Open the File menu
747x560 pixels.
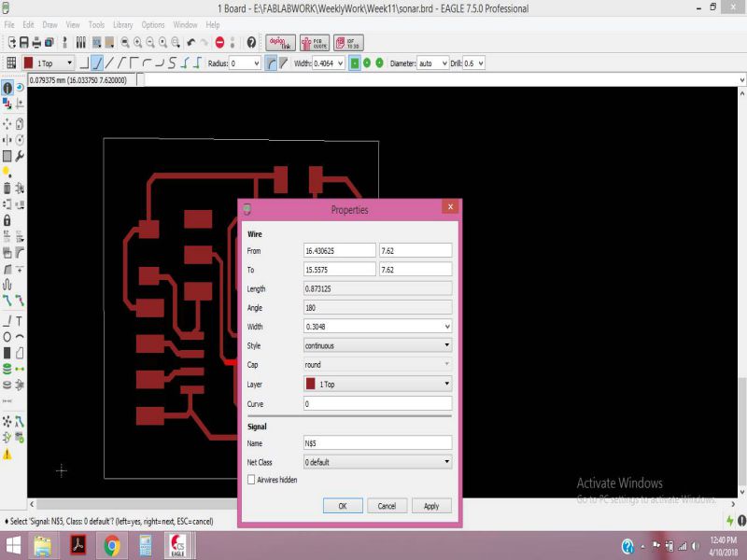click(9, 25)
